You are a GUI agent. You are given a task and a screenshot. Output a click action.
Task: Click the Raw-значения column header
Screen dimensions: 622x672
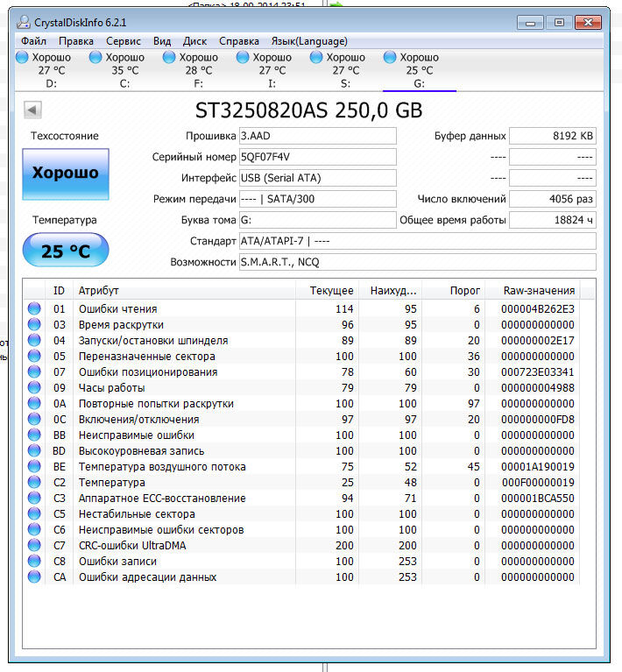click(533, 291)
